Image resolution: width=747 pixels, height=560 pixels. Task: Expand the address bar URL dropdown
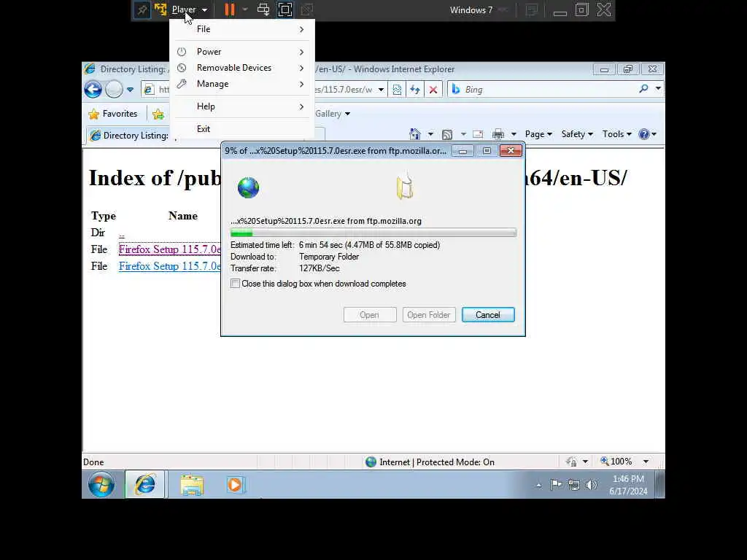pos(381,90)
